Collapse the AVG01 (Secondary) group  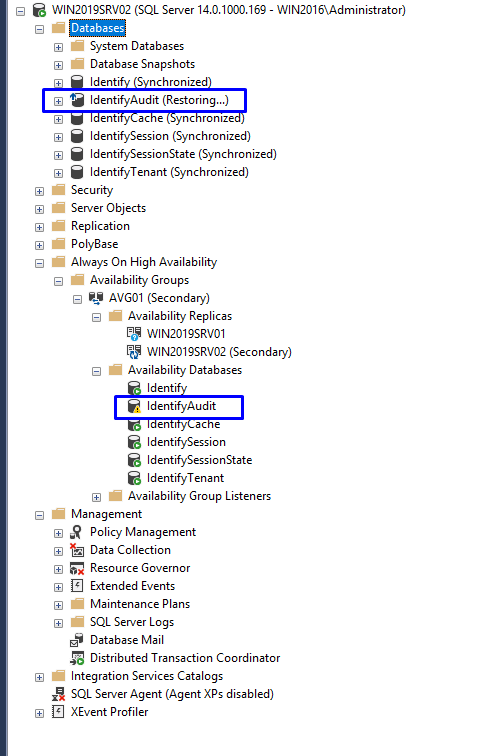click(x=77, y=299)
